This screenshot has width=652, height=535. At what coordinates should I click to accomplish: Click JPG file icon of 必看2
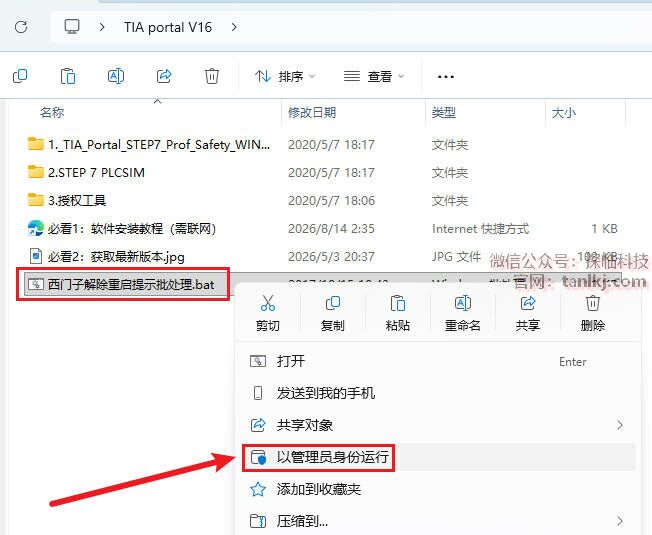click(x=36, y=256)
